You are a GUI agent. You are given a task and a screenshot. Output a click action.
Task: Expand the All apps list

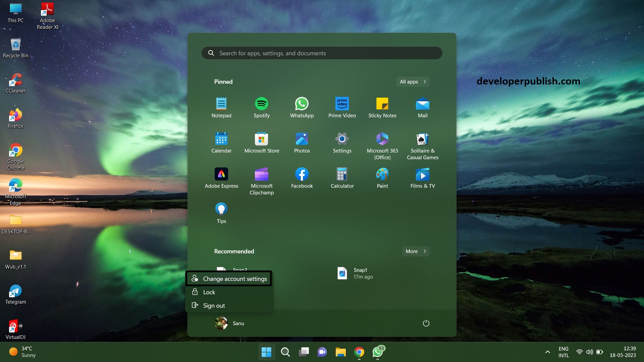412,81
